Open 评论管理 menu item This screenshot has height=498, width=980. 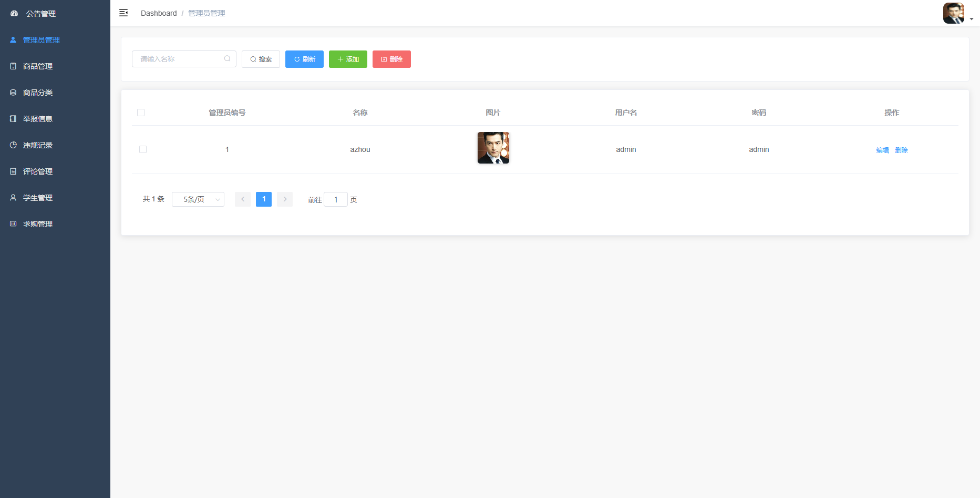tap(38, 171)
